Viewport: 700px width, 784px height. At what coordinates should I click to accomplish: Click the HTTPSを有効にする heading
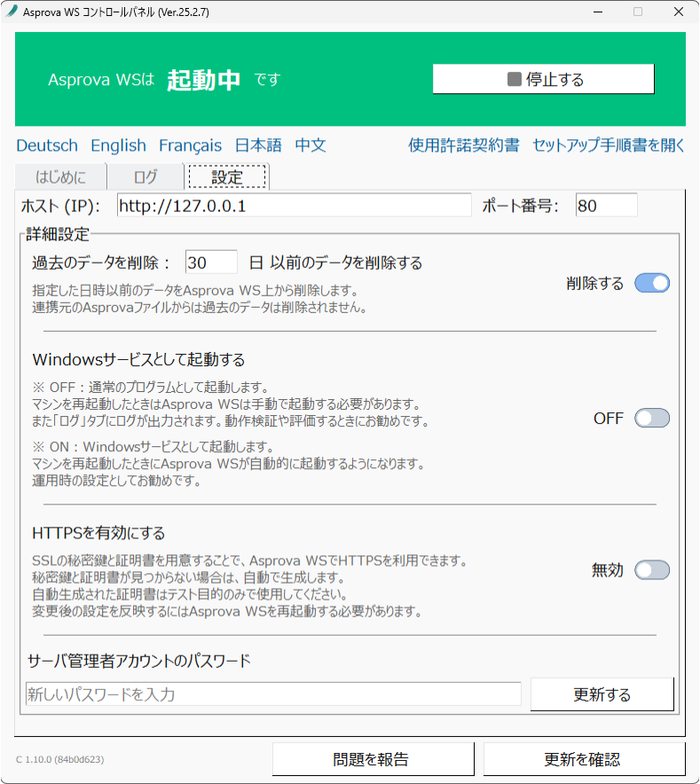pos(98,533)
